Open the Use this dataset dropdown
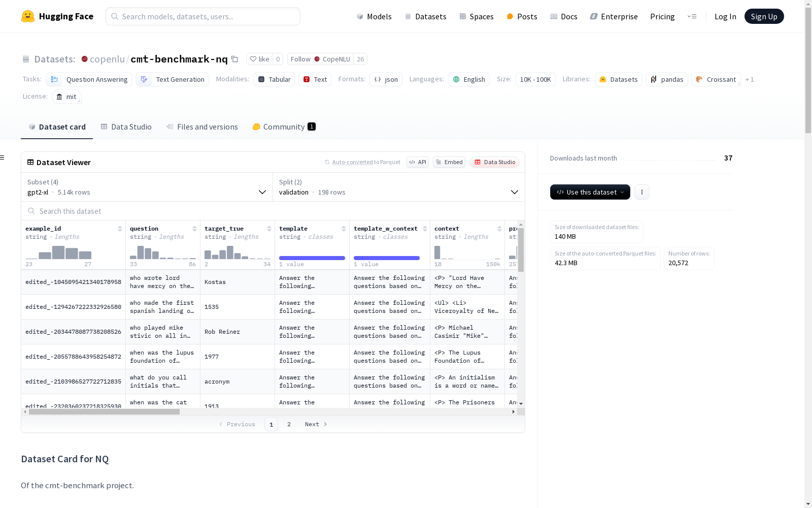Viewport: 812px width, 508px height. pos(590,192)
